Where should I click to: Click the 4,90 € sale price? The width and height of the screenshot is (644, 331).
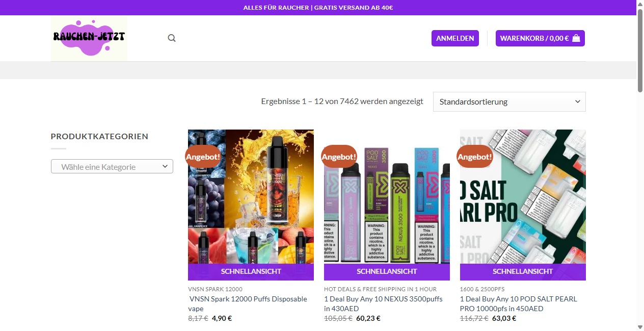[x=222, y=318]
